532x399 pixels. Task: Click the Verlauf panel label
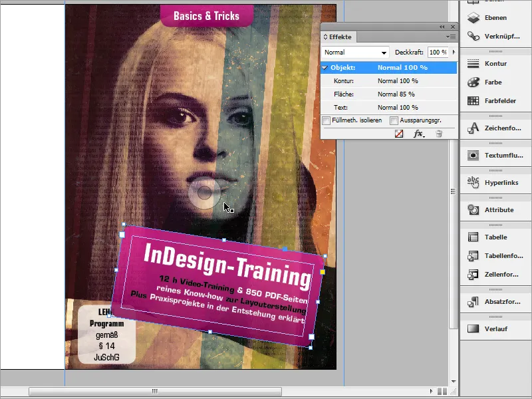point(496,329)
